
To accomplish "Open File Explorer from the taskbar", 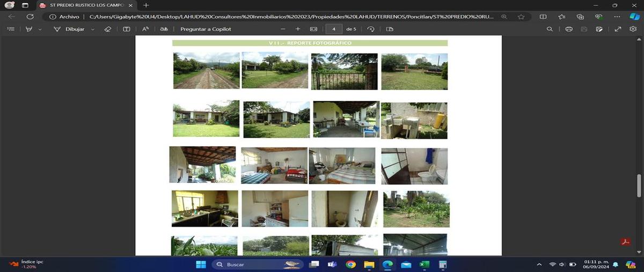I will click(x=369, y=264).
